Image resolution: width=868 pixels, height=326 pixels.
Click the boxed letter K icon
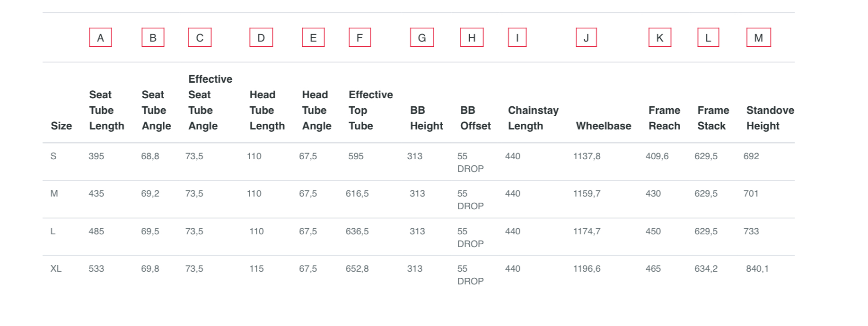[x=660, y=38]
